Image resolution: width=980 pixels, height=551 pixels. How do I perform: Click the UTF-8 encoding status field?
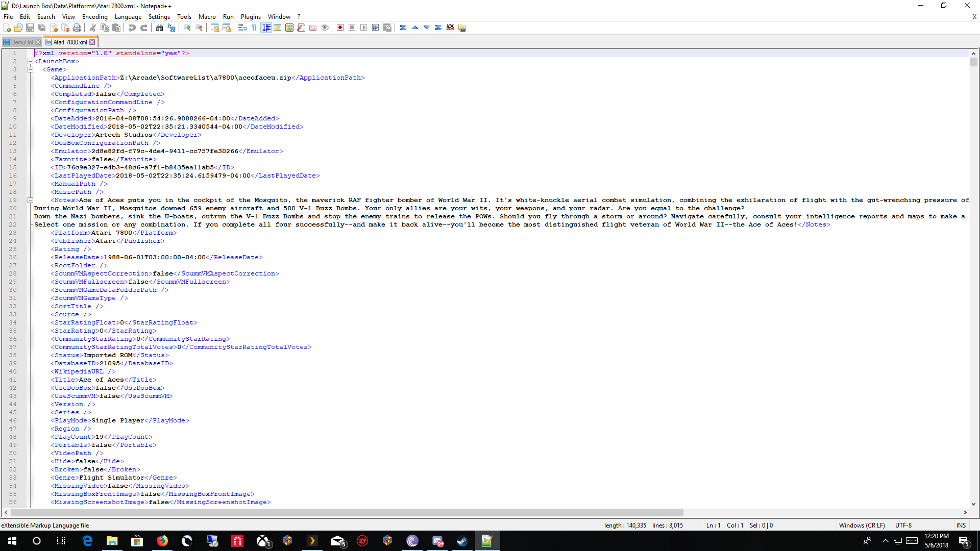(x=903, y=525)
